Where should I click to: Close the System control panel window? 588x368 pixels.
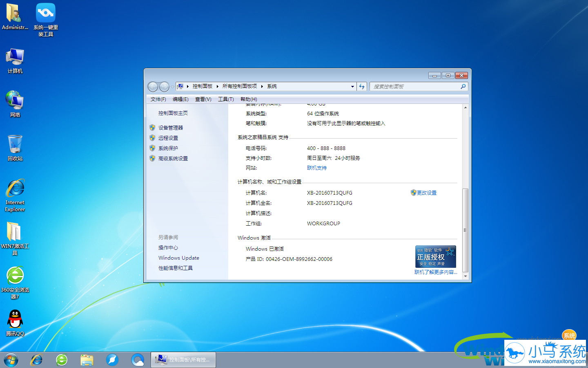coord(461,76)
